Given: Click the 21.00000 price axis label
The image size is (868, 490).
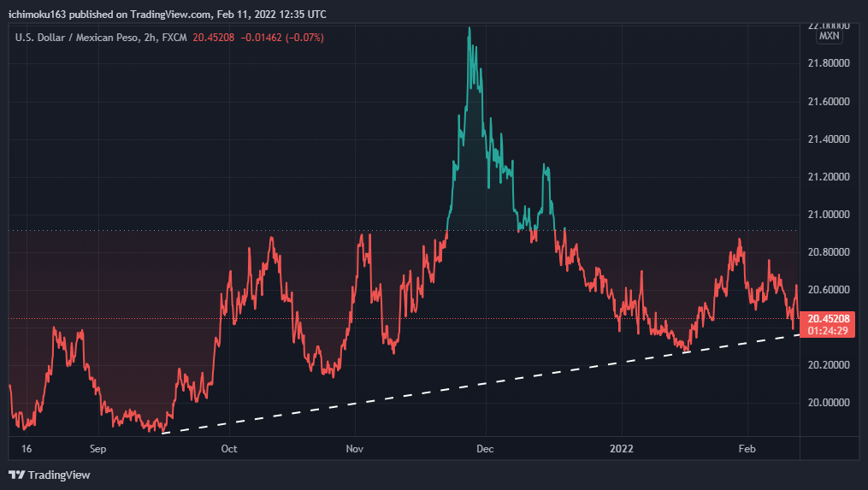Looking at the screenshot, I should pos(829,215).
